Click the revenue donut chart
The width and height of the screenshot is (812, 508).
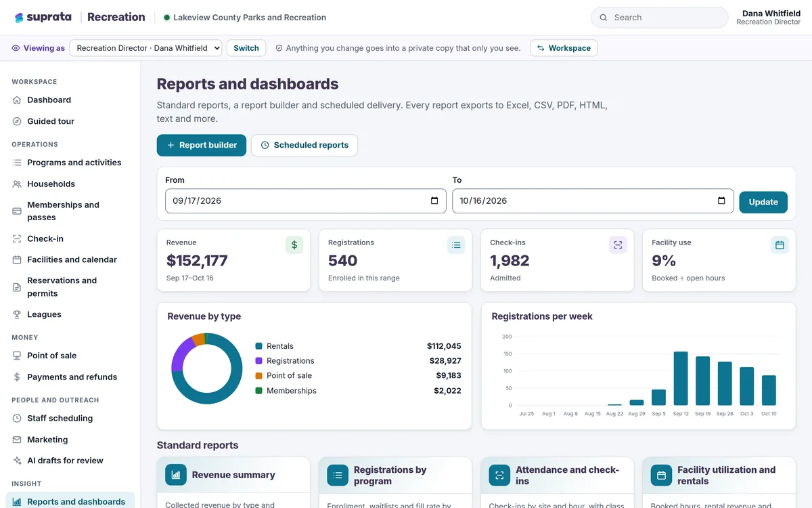[x=206, y=368]
